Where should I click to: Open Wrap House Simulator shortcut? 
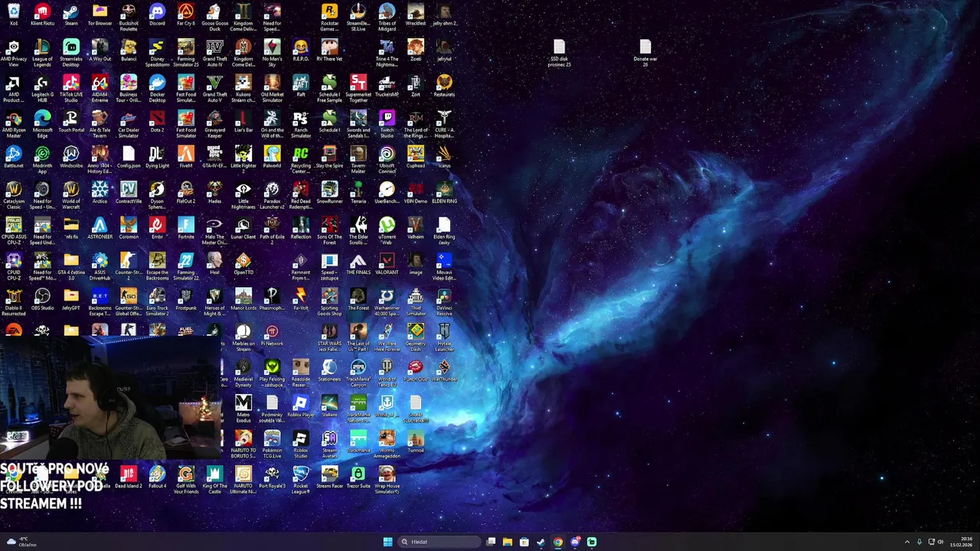tap(387, 480)
